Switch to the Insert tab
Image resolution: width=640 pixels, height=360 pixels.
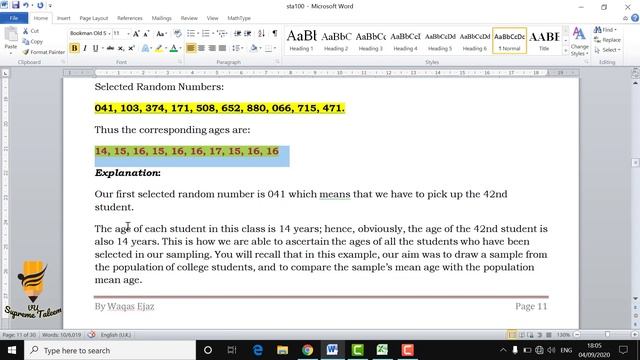click(63, 18)
